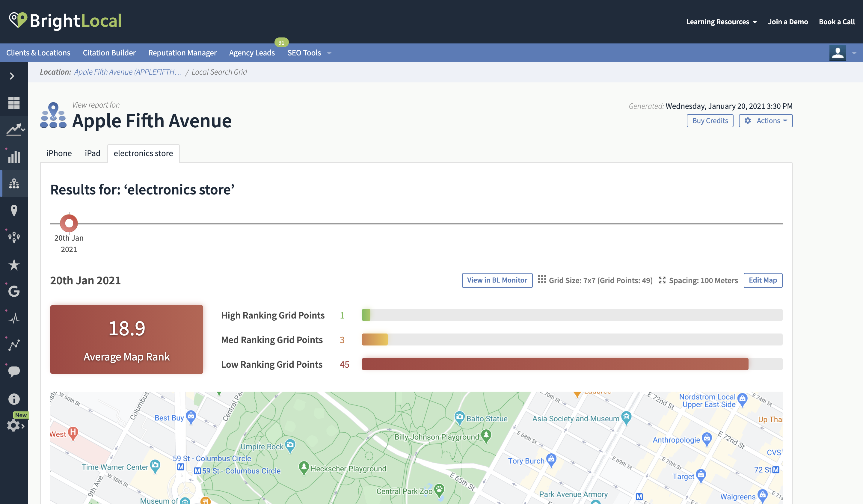Click the Average Map Rank 18.9 card
The image size is (863, 504).
pos(127,339)
